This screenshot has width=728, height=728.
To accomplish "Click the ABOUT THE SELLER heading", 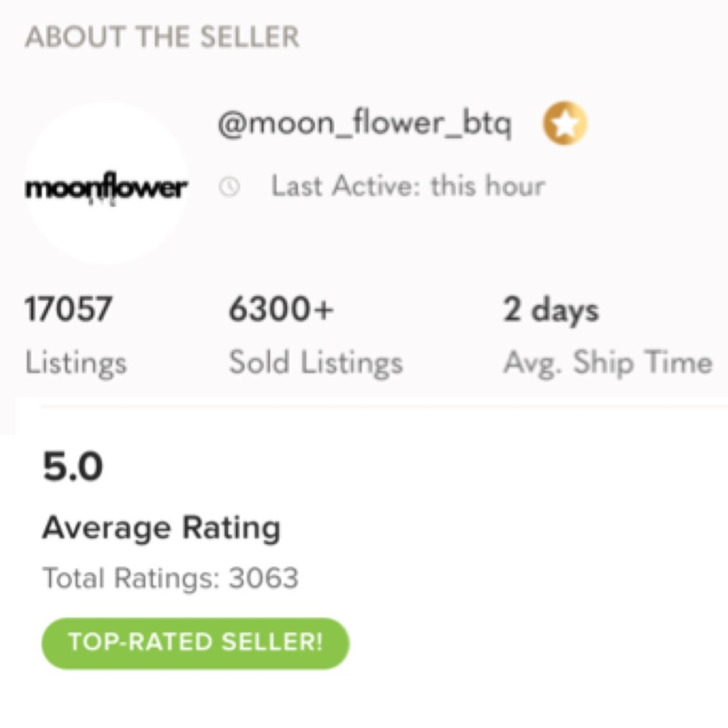I will [162, 37].
